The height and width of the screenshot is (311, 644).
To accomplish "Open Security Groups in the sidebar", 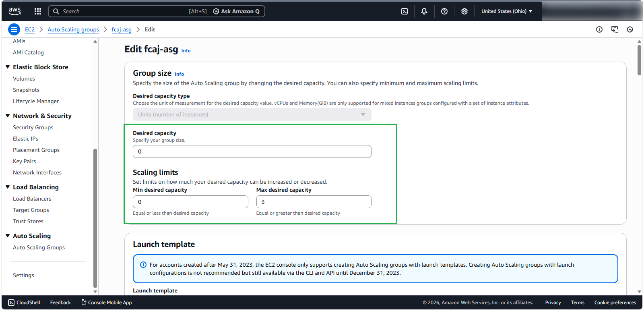I will (x=33, y=127).
